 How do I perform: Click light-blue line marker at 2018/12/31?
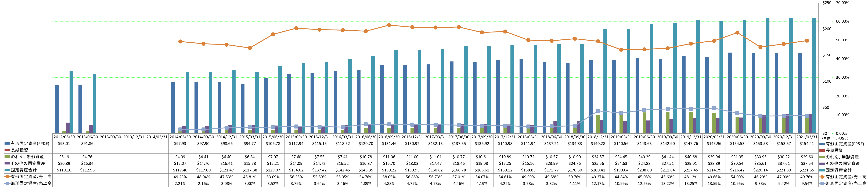pyautogui.click(x=598, y=111)
